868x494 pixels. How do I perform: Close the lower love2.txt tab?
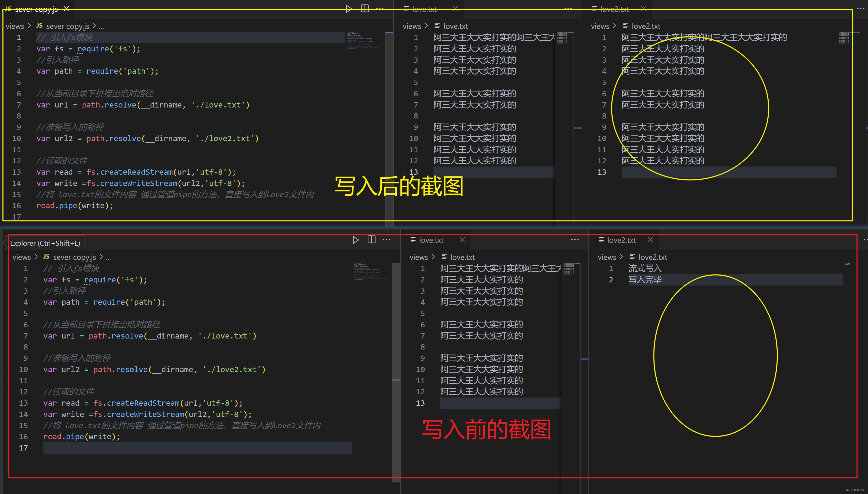pos(650,240)
